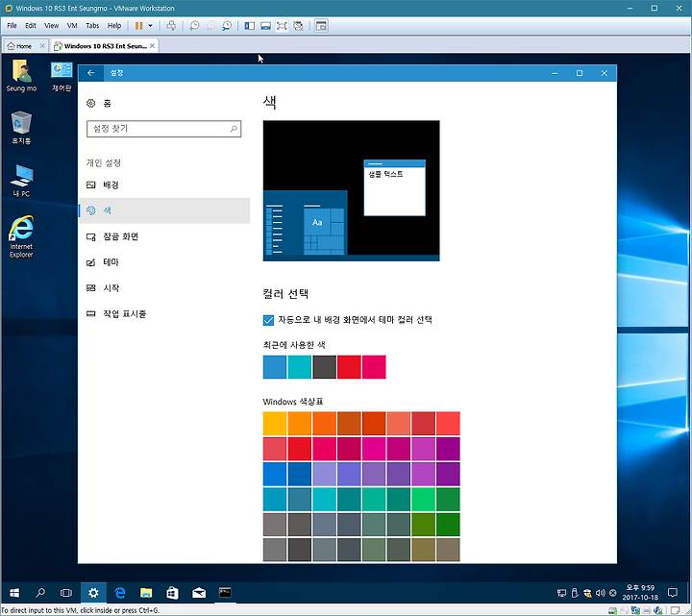
Task: Click the Settings gear on taskbar
Action: pos(93,593)
